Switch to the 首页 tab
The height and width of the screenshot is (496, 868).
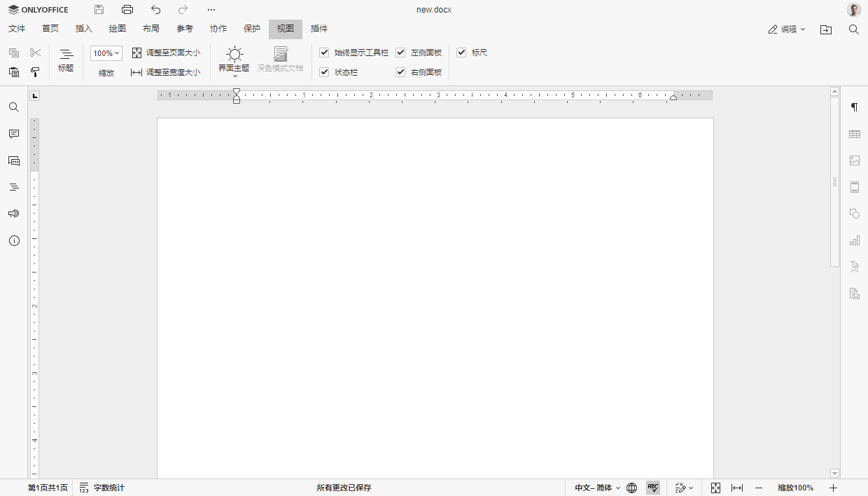(50, 29)
